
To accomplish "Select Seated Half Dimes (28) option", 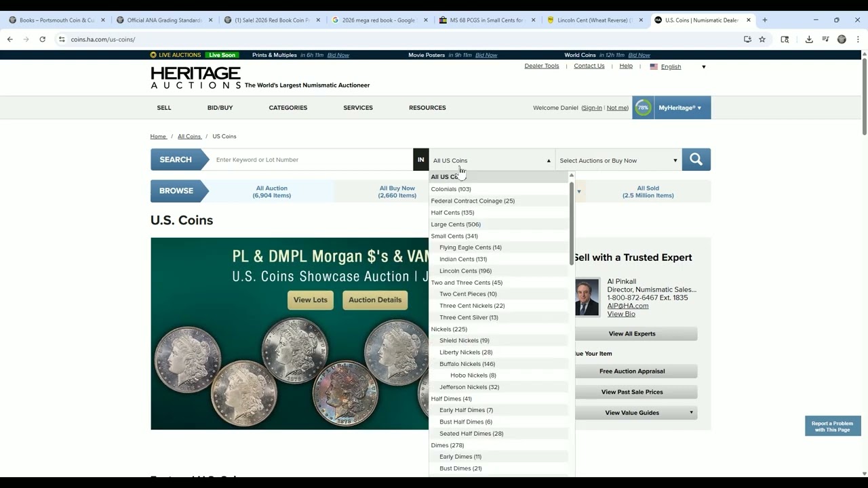I will [471, 434].
